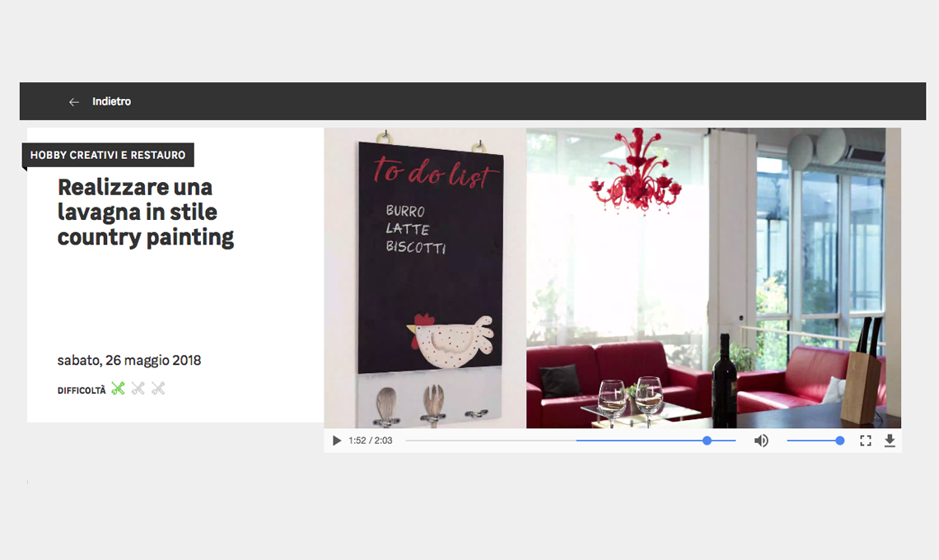Click the chalkboard with the to do list
This screenshot has width=939, height=560.
(430, 259)
